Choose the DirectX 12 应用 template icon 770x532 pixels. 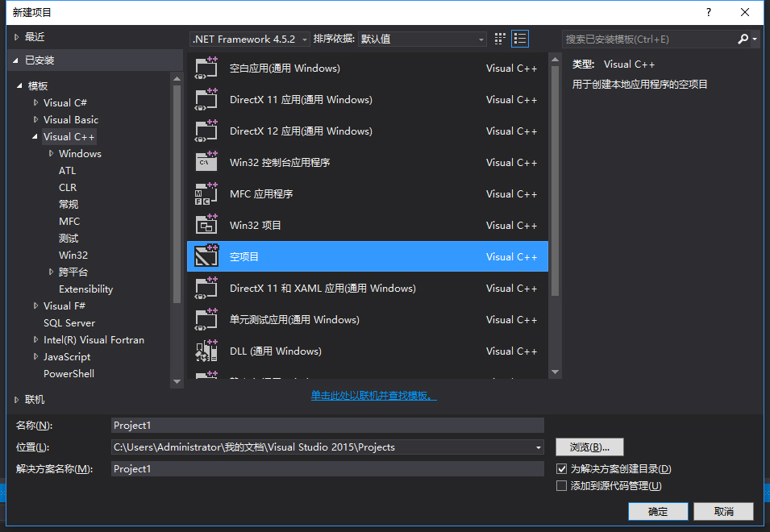point(206,131)
